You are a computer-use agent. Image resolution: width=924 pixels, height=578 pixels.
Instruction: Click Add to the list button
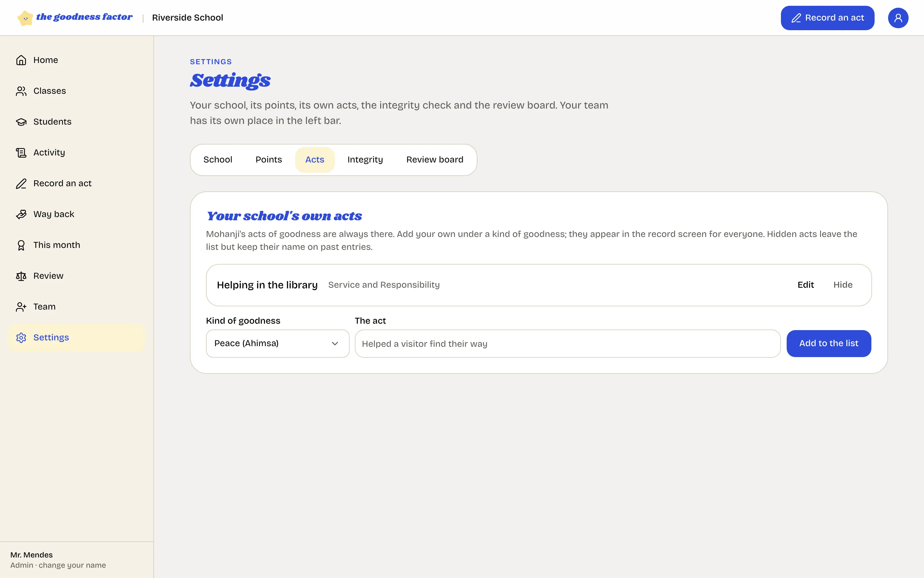coord(828,344)
